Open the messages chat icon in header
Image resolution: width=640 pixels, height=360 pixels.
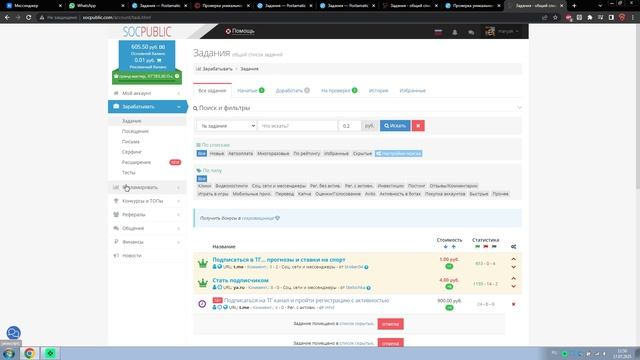point(471,32)
